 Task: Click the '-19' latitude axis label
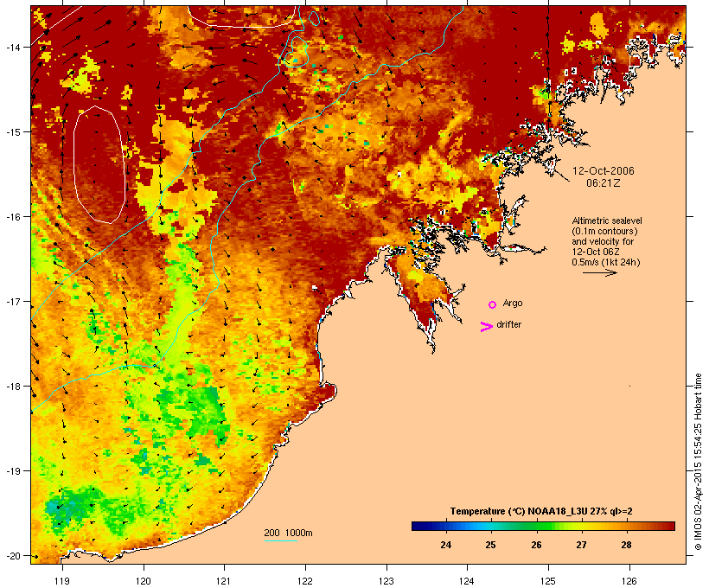coord(12,471)
